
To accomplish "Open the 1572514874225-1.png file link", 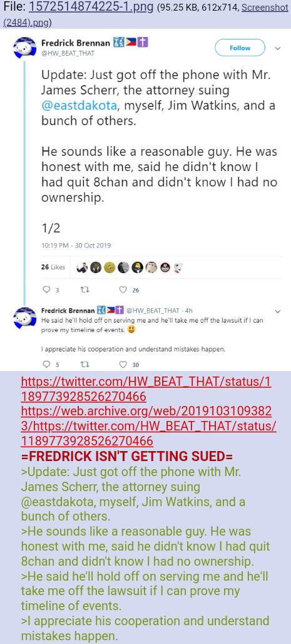I will tap(91, 7).
